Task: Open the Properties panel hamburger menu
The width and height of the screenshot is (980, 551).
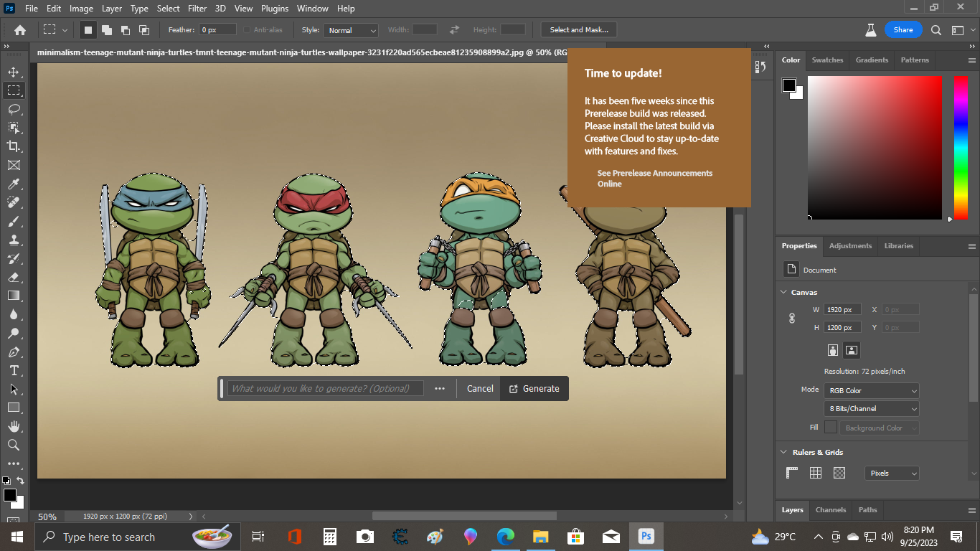Action: 972,246
